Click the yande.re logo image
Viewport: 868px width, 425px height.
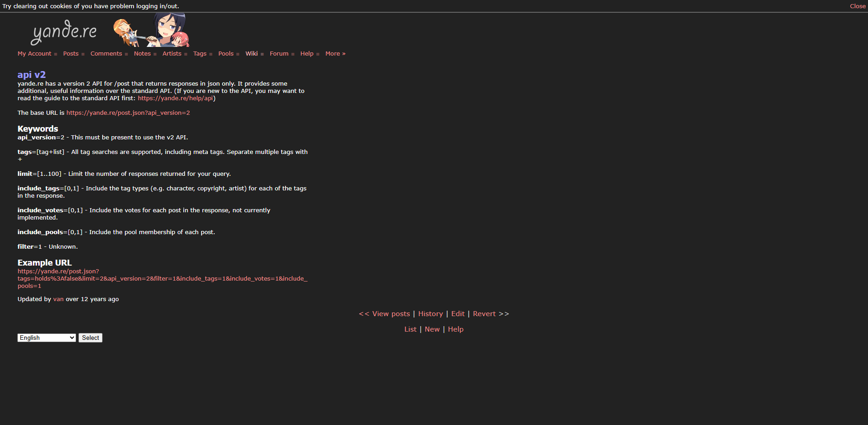click(63, 32)
